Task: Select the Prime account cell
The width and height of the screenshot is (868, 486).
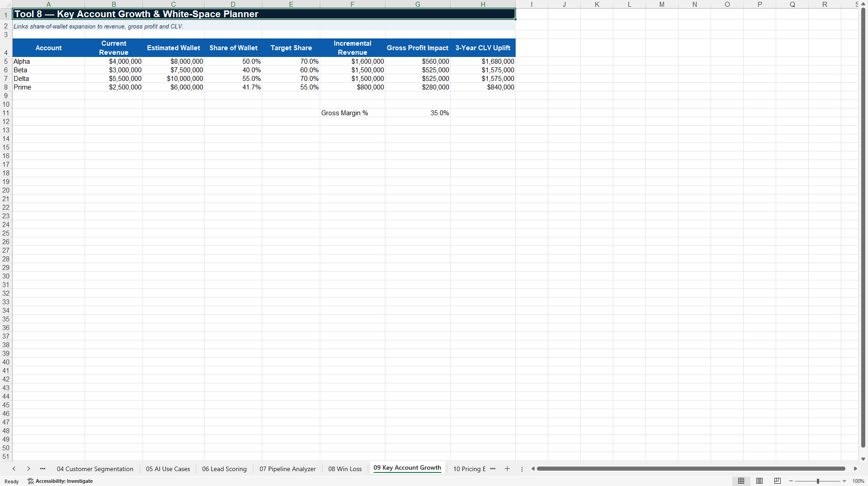Action: pos(48,87)
